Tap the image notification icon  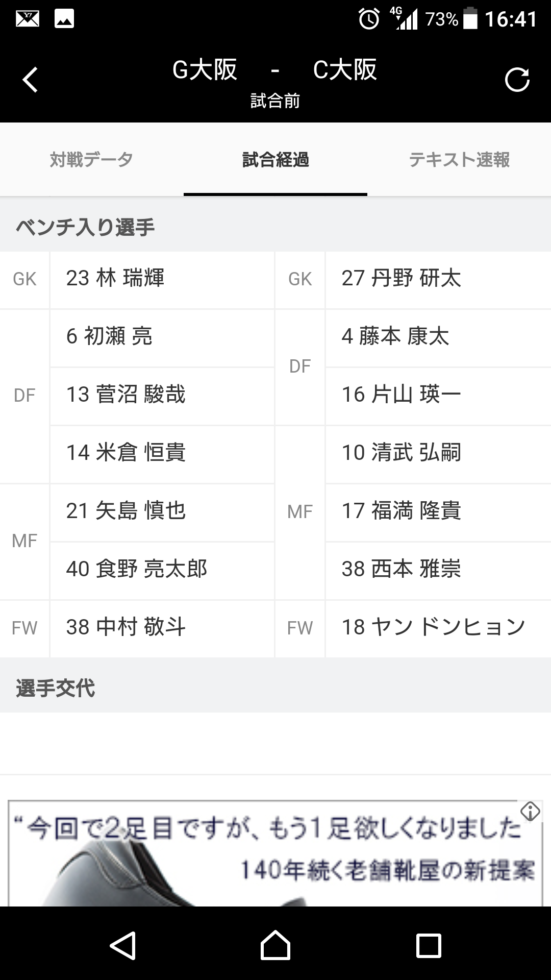pos(64,19)
